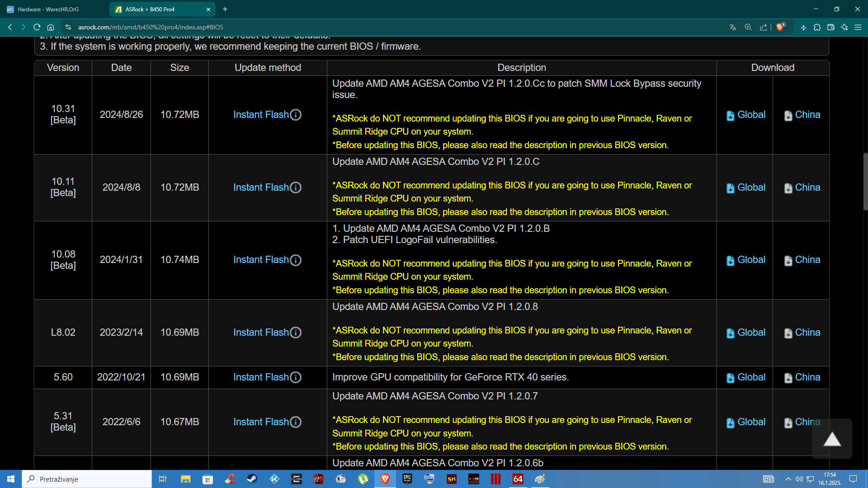Show info icon for version L8.02 Instant Flash
This screenshot has width=868, height=488.
click(x=296, y=333)
